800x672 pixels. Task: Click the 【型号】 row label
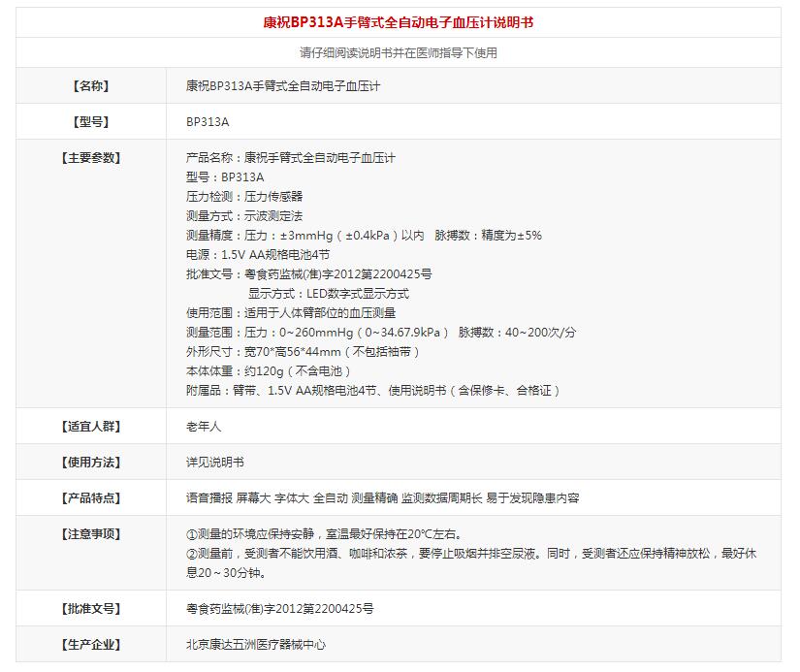tap(91, 122)
